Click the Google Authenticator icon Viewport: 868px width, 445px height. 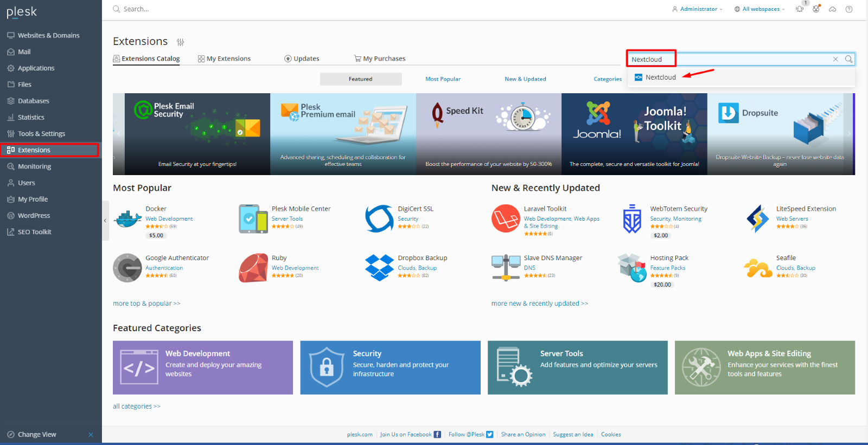(127, 268)
